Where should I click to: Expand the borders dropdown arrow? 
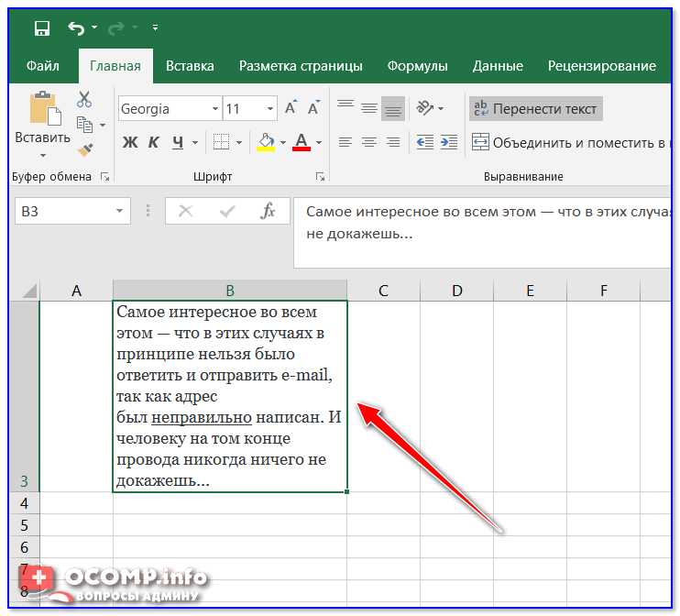tap(239, 142)
